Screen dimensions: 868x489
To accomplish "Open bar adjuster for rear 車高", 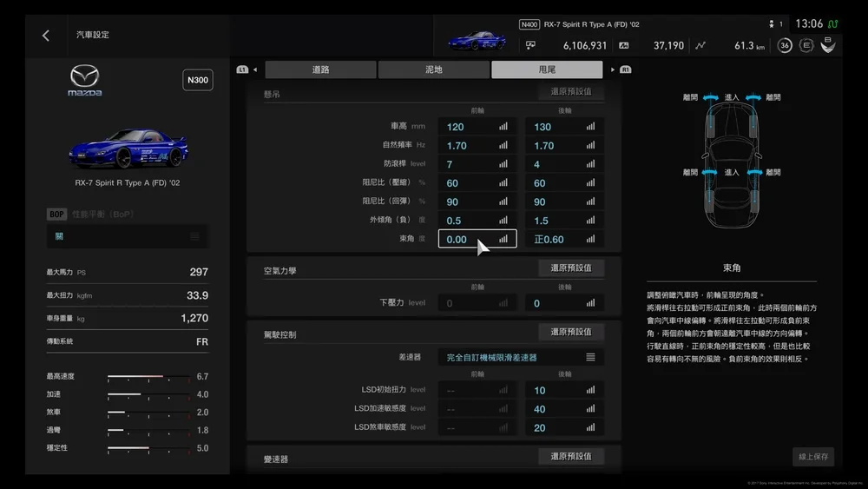I will pos(590,127).
